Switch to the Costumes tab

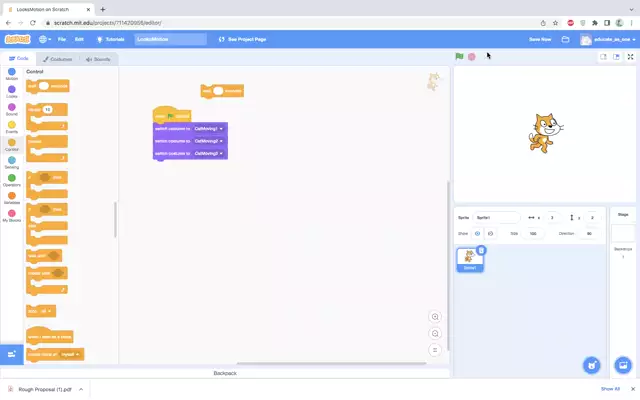[x=58, y=59]
